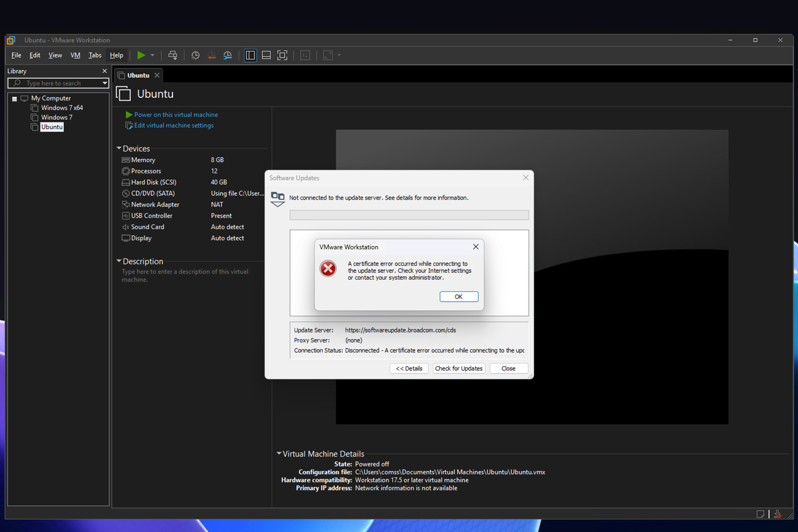Open the File menu
798x532 pixels.
point(16,55)
